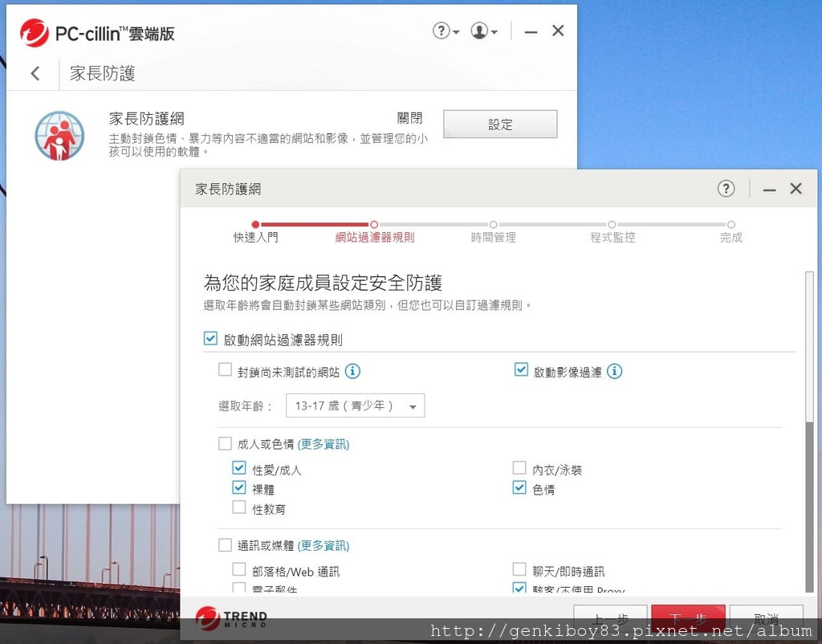
Task: Uncheck 啟動網站過濾器規則
Action: tap(210, 338)
